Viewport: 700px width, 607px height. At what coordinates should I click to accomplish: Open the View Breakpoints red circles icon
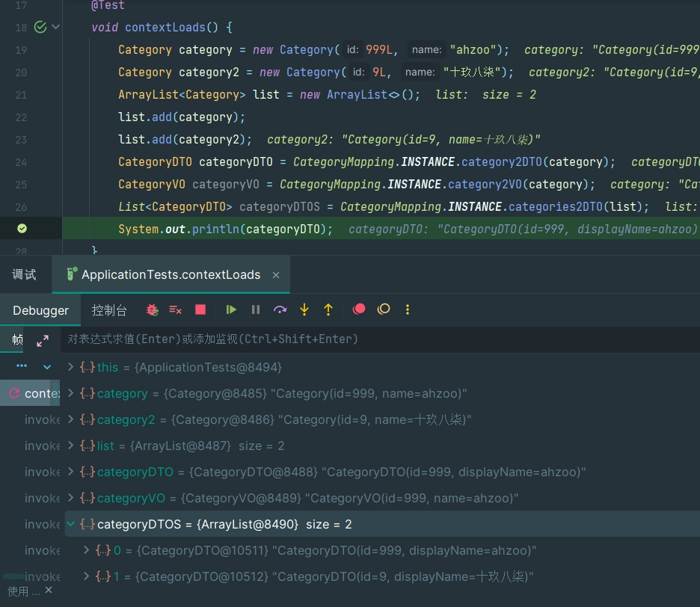click(359, 309)
